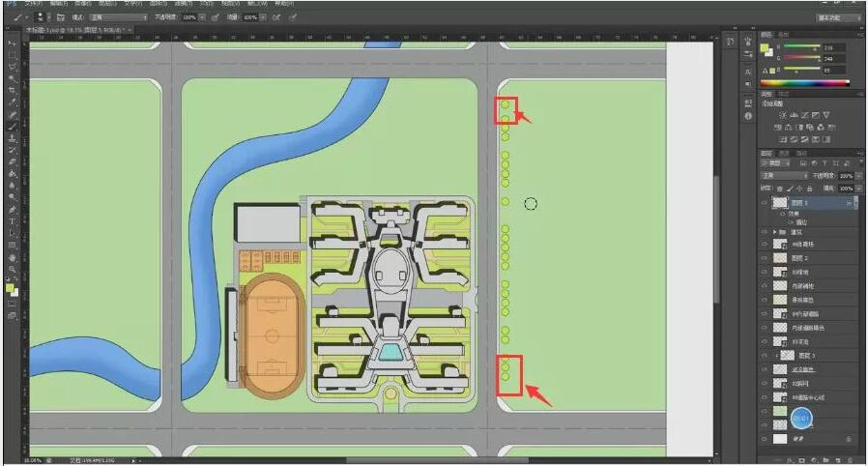Screen dimensions: 868x466
Task: Select the Eyedropper tool
Action: pyautogui.click(x=12, y=102)
